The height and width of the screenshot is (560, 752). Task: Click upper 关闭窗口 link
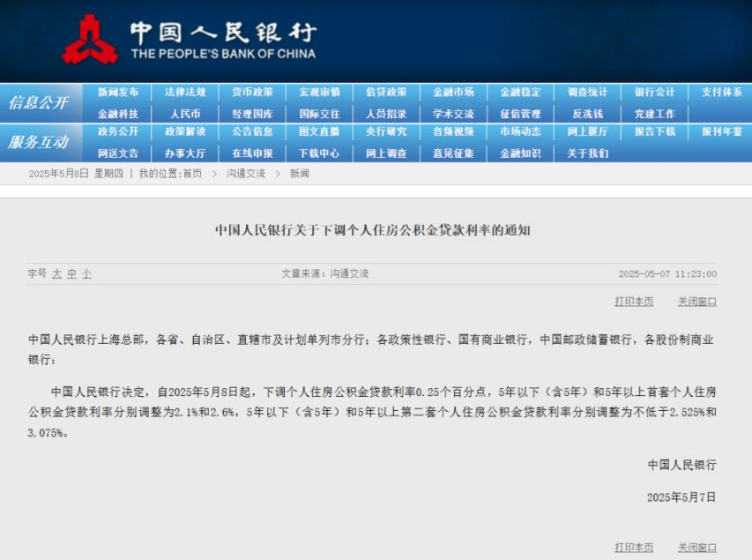pyautogui.click(x=697, y=302)
